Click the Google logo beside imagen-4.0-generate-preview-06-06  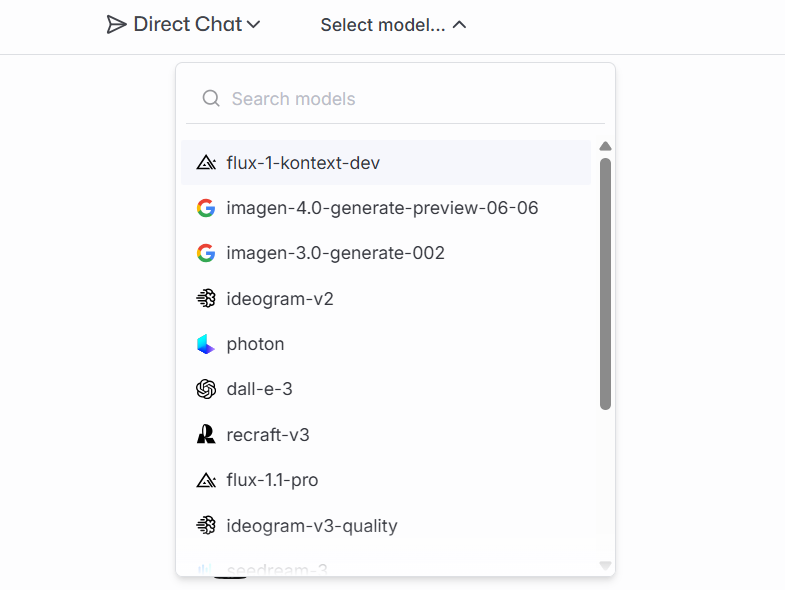(206, 208)
